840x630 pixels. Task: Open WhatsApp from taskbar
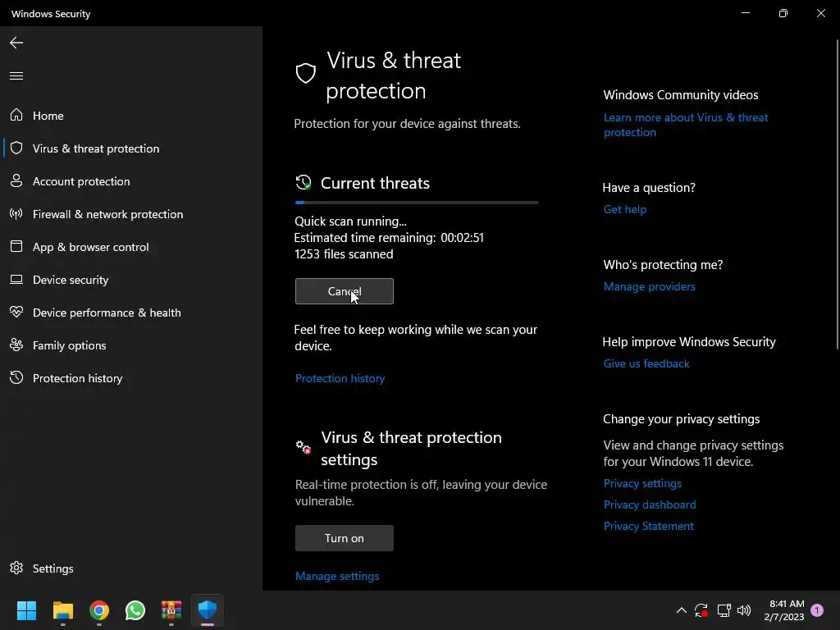[135, 610]
